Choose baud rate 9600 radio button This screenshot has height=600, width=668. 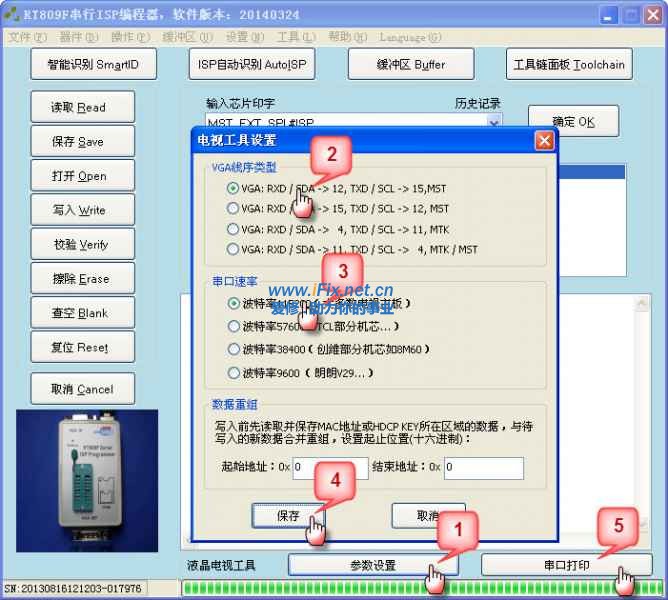233,373
